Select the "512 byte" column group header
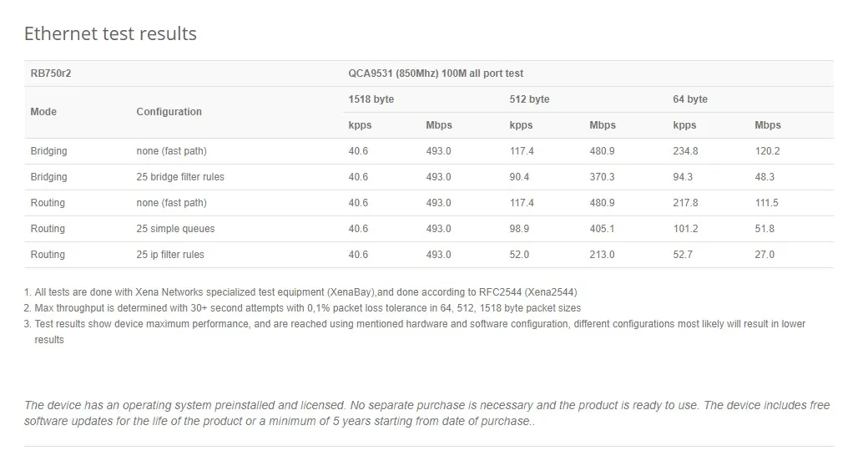This screenshot has height=471, width=868. pyautogui.click(x=529, y=99)
